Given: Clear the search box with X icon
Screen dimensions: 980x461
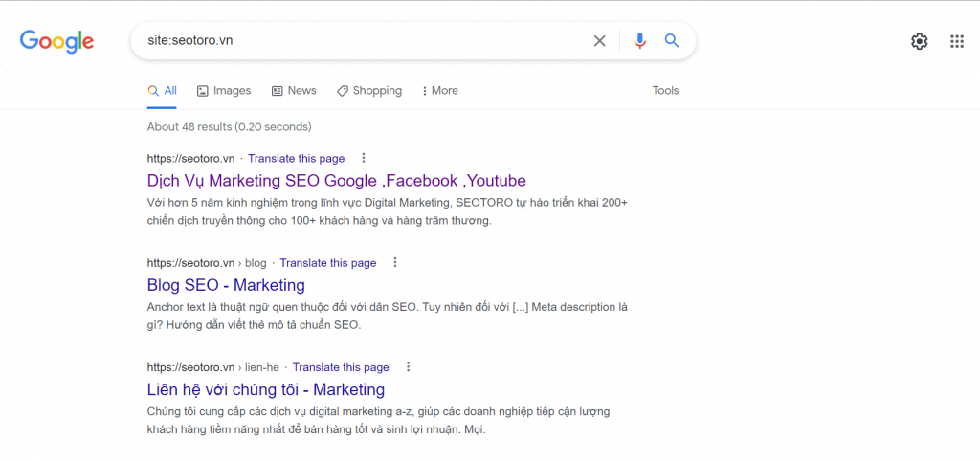Looking at the screenshot, I should [x=599, y=41].
